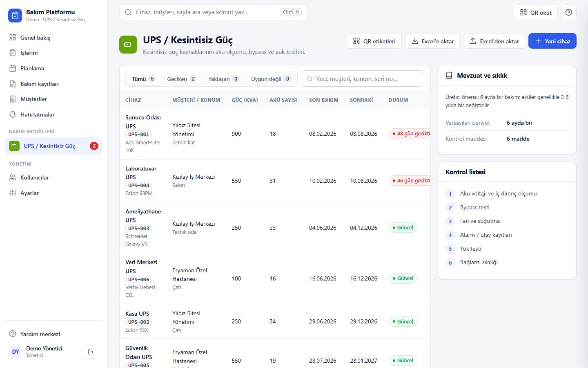The height and width of the screenshot is (368, 588).
Task: Add a Yeni cihaz
Action: [x=552, y=41]
